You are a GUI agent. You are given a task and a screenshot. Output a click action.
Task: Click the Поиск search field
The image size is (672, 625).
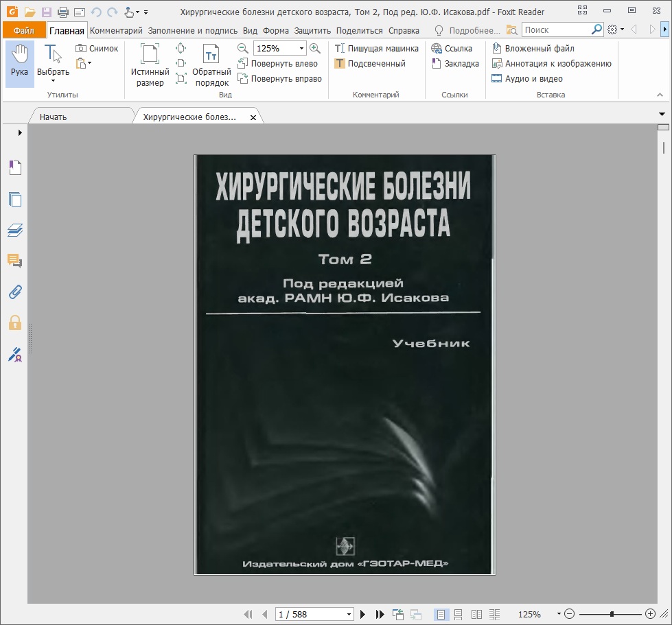pyautogui.click(x=556, y=30)
